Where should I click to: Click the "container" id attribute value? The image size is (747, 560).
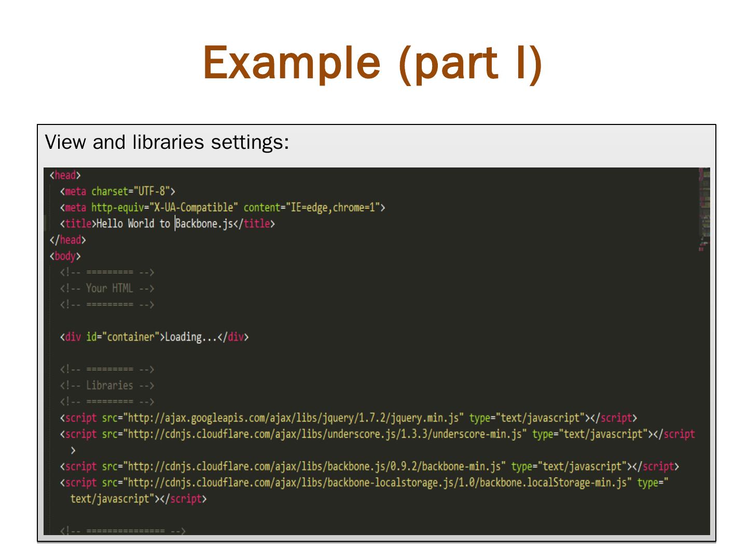click(x=131, y=337)
